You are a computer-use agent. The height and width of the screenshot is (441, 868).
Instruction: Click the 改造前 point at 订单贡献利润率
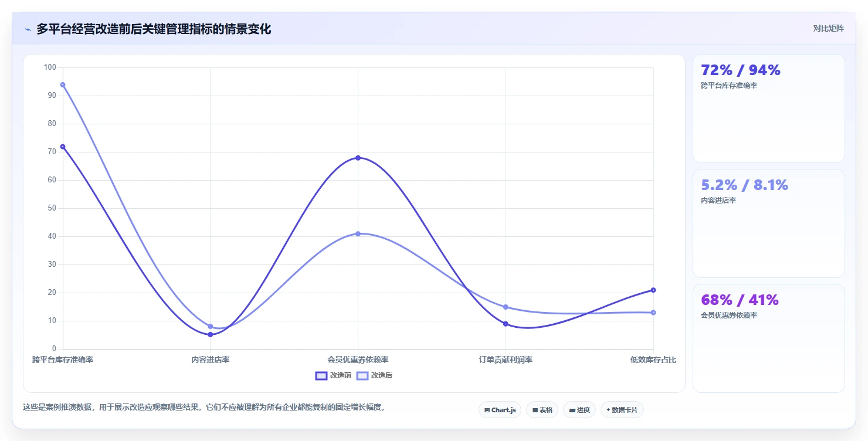pos(506,324)
